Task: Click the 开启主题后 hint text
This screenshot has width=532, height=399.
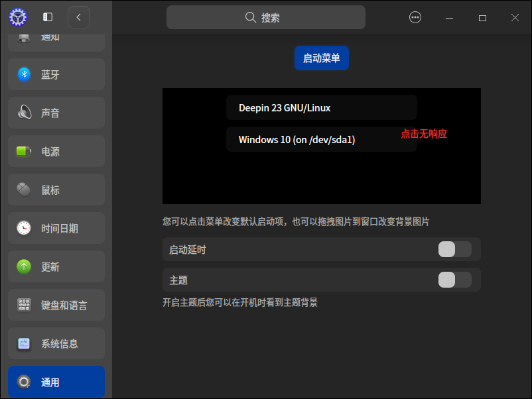Action: 240,302
